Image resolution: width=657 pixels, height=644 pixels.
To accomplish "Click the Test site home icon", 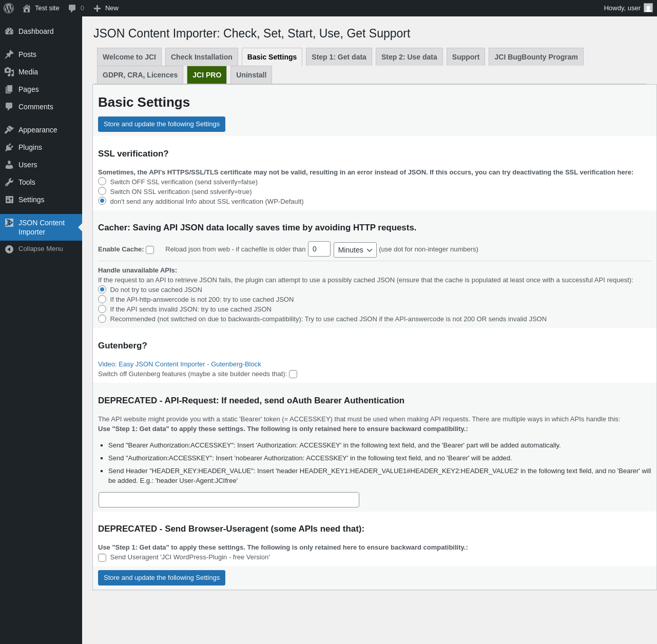I will 27,8.
